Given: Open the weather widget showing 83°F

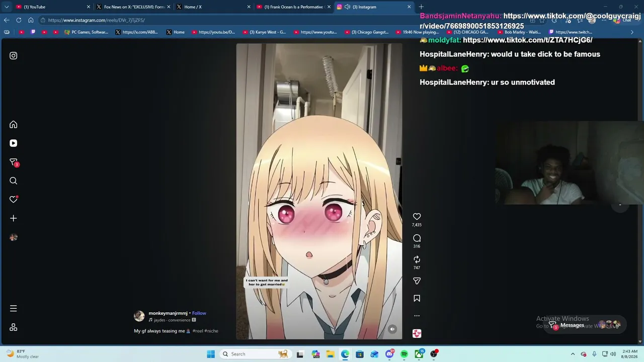Looking at the screenshot, I should pyautogui.click(x=22, y=354).
